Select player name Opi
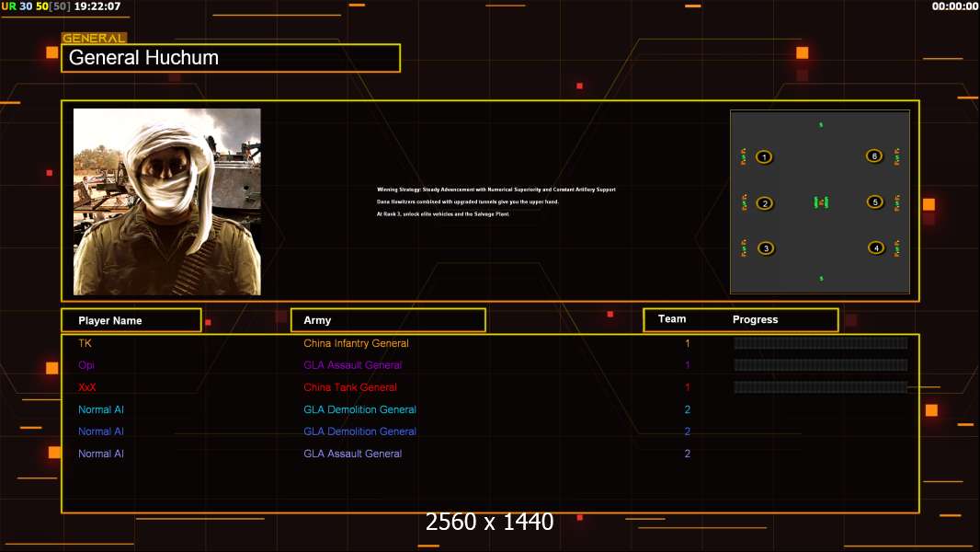 [x=86, y=365]
